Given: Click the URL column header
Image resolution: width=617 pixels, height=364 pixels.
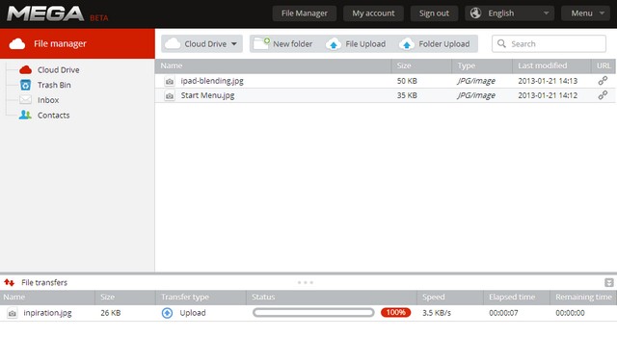Looking at the screenshot, I should click(604, 65).
